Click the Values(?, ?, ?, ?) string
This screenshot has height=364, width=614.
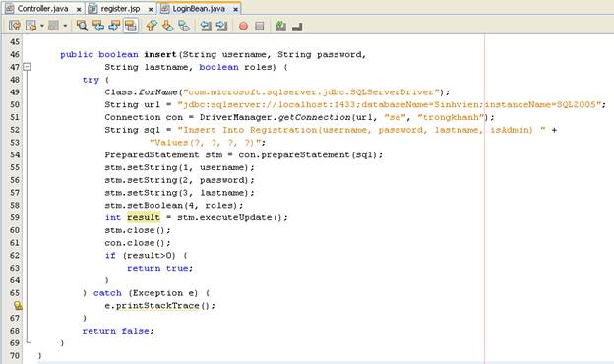point(206,142)
